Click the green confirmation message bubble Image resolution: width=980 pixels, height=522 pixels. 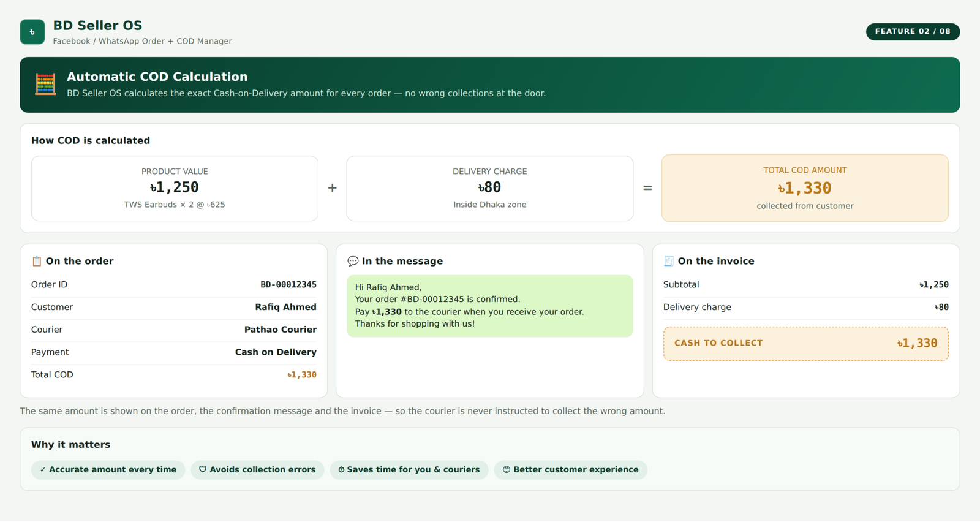(x=490, y=306)
